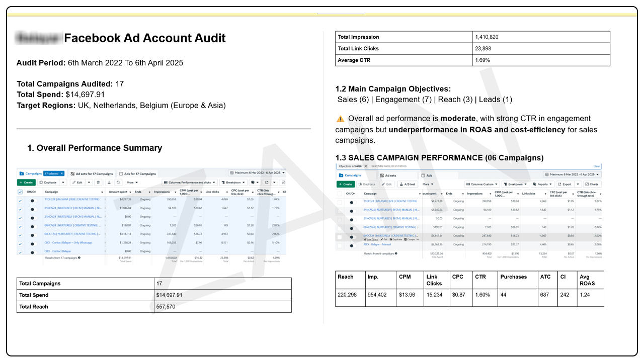Toggle Off/On switch for 04OCT24 in 17-campaign table
Viewport: 644px width, 362px height.
click(x=34, y=235)
